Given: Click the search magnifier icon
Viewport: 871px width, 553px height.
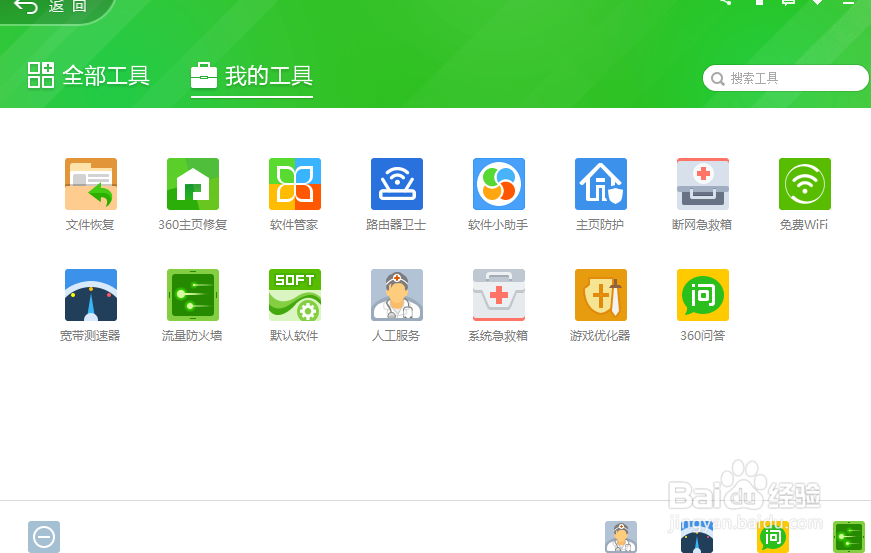Looking at the screenshot, I should [718, 79].
